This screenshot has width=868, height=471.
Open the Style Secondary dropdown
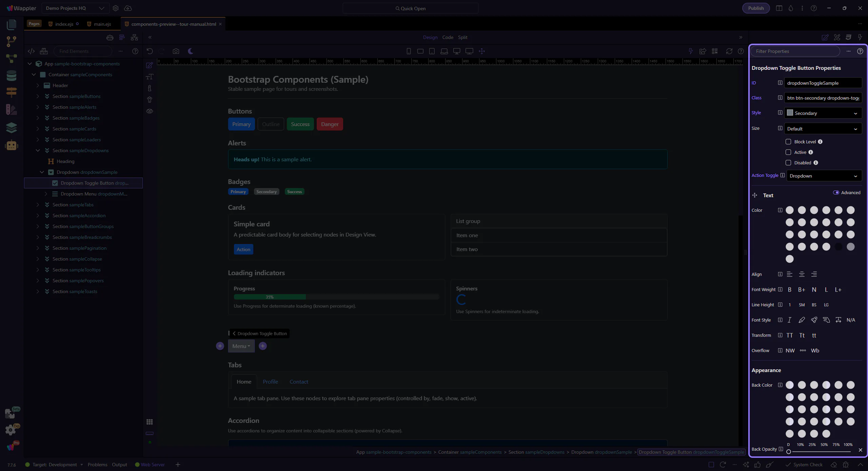[x=823, y=113]
